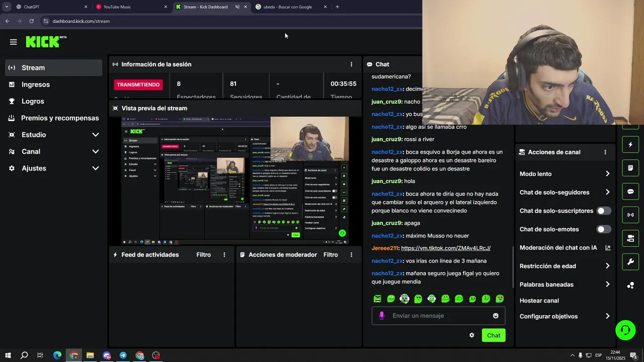Open Palabras baneadas options arrow

(x=607, y=285)
